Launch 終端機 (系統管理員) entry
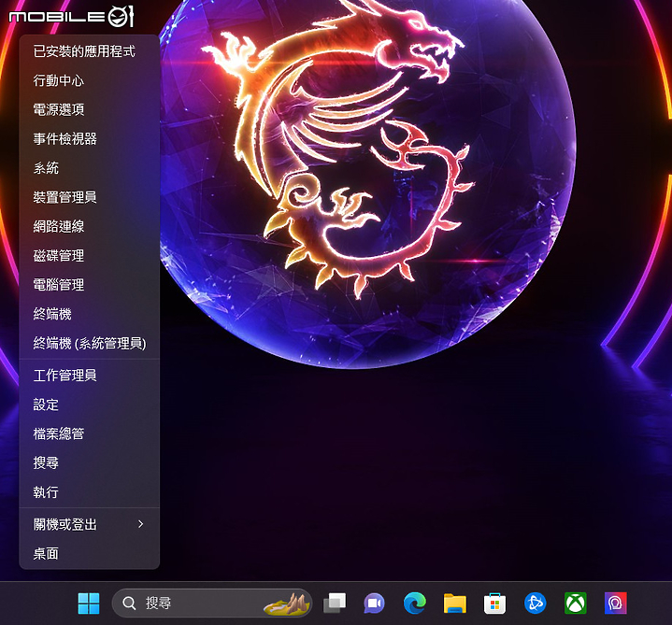This screenshot has height=625, width=672. point(90,343)
